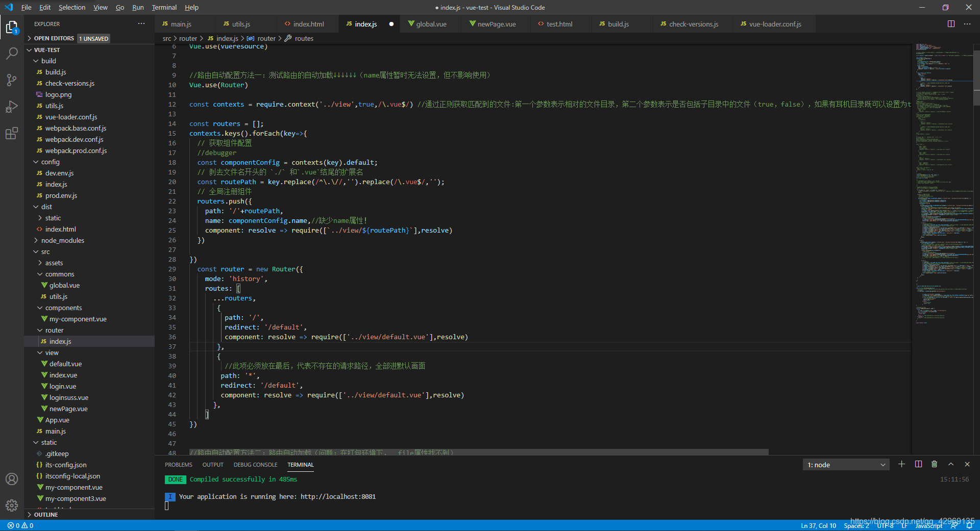
Task: Switch to the test.html editor tab
Action: click(559, 24)
